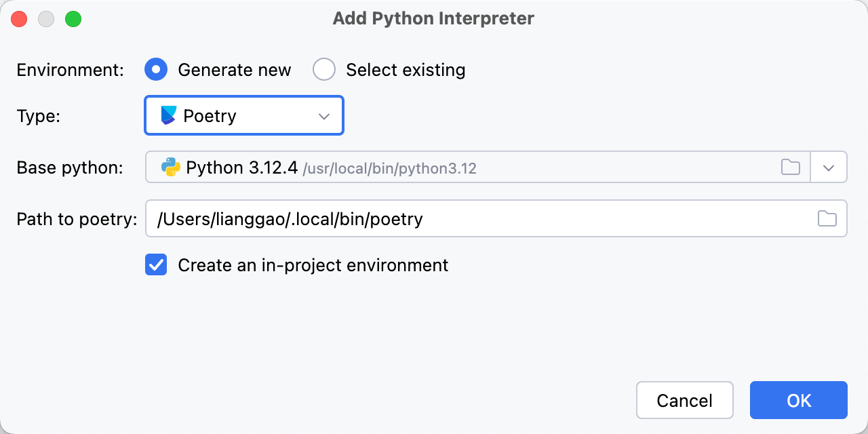Click the Python 3.12.4 interpreter path text
Image resolution: width=868 pixels, height=434 pixels.
point(390,168)
